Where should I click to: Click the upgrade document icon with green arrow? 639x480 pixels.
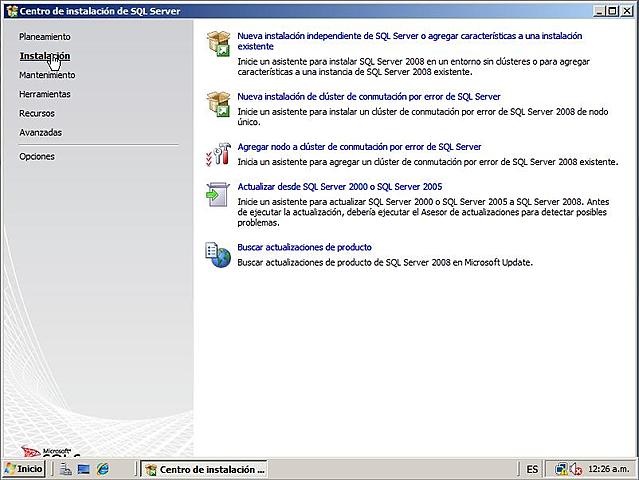pyautogui.click(x=218, y=194)
